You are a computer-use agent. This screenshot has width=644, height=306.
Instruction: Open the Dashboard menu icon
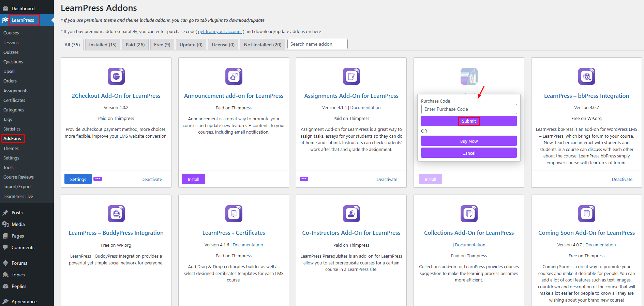click(x=5, y=9)
